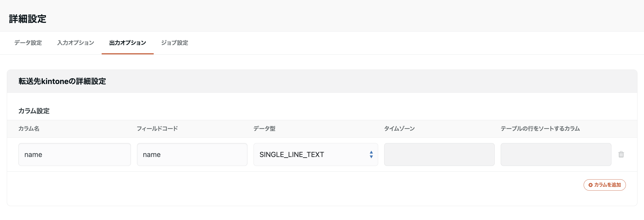Select the 出力オプション tab
644x220 pixels.
pyautogui.click(x=127, y=43)
